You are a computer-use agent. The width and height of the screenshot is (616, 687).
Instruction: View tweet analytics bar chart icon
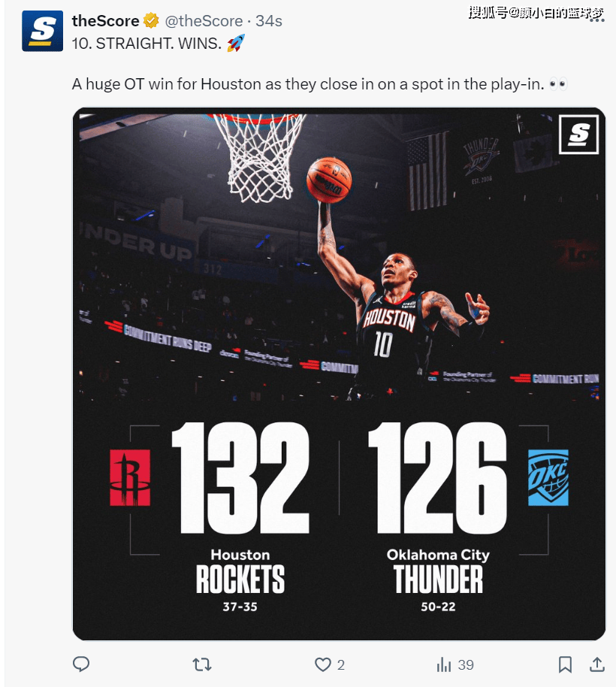coord(444,664)
